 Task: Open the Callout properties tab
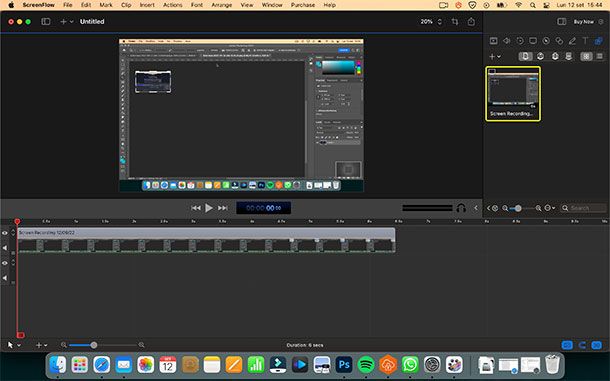pyautogui.click(x=546, y=40)
